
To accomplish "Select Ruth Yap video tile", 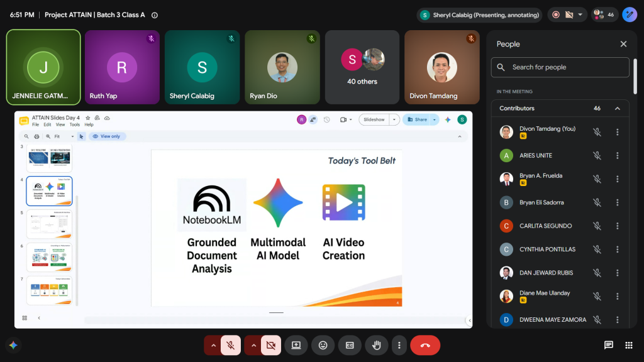I will point(122,67).
